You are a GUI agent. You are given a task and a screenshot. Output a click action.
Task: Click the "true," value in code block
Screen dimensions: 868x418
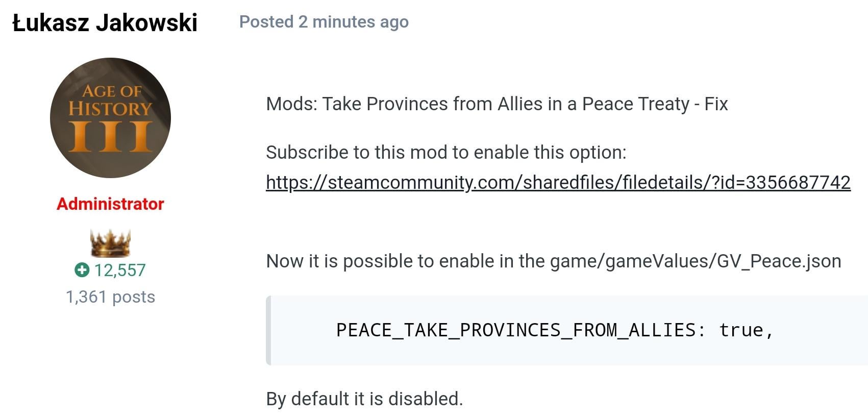747,330
